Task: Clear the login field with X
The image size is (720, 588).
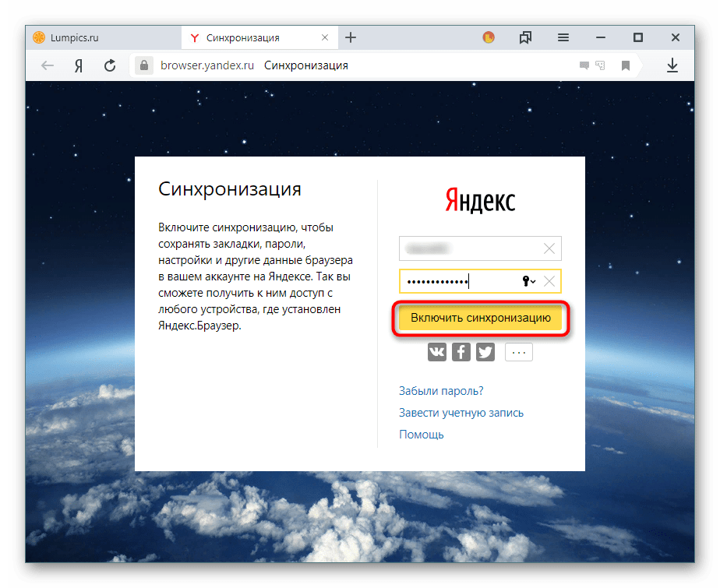Action: [549, 248]
